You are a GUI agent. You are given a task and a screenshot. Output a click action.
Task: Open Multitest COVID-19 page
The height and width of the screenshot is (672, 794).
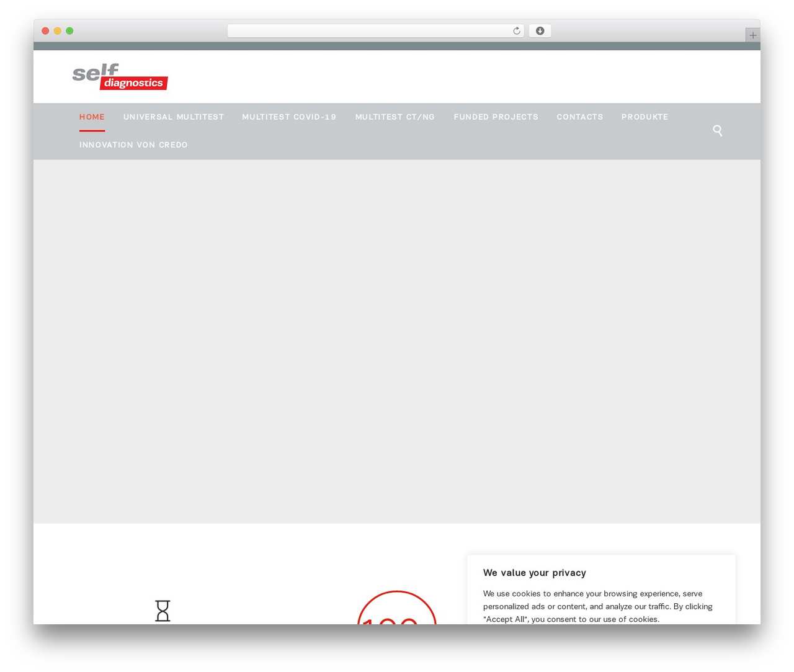289,117
